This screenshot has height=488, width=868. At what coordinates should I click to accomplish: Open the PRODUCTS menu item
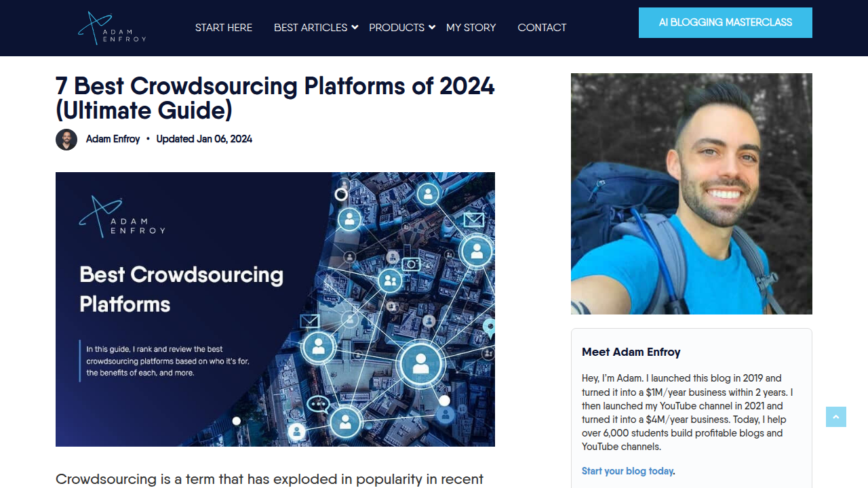(397, 28)
